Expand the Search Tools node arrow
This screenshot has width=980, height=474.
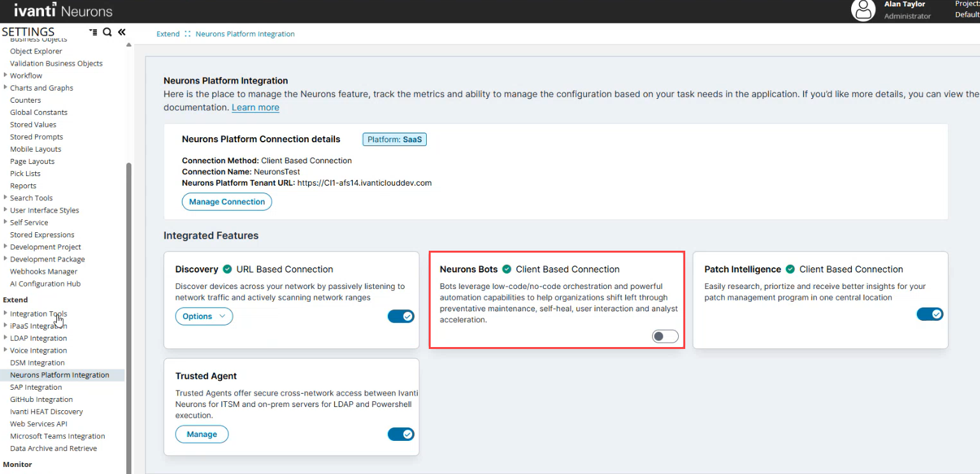(6, 198)
